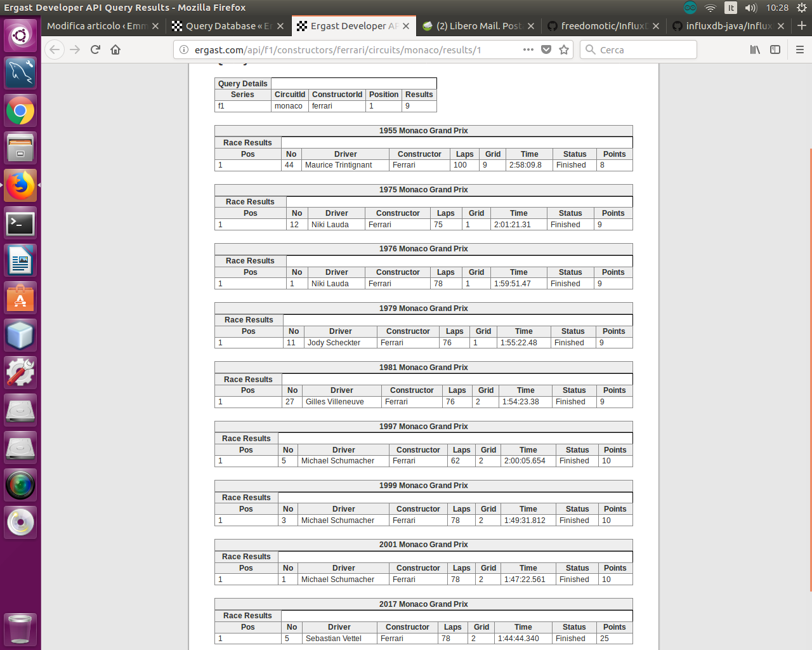Click driver Gilles Villeneuve

335,402
